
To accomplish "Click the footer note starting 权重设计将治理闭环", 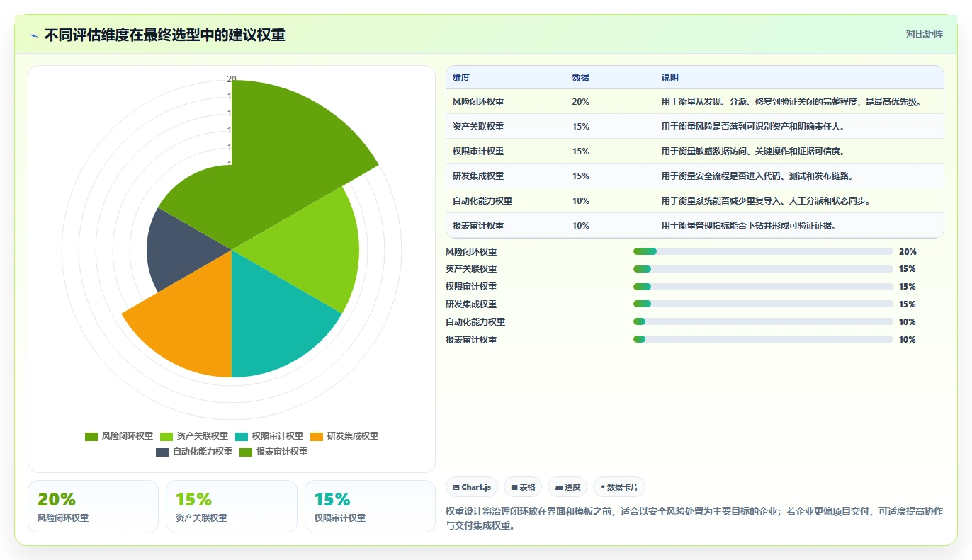I will (x=694, y=518).
